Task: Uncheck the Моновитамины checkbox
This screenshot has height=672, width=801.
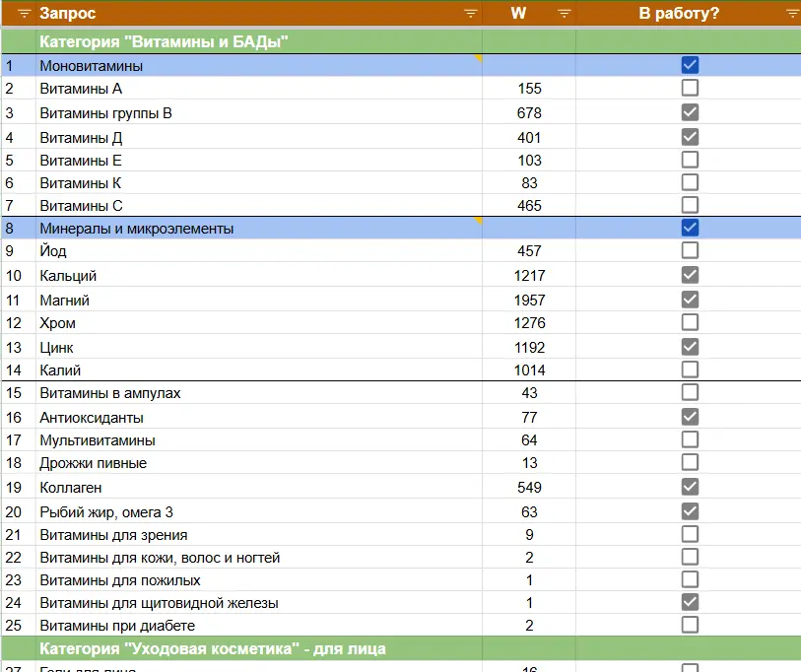Action: (x=690, y=65)
